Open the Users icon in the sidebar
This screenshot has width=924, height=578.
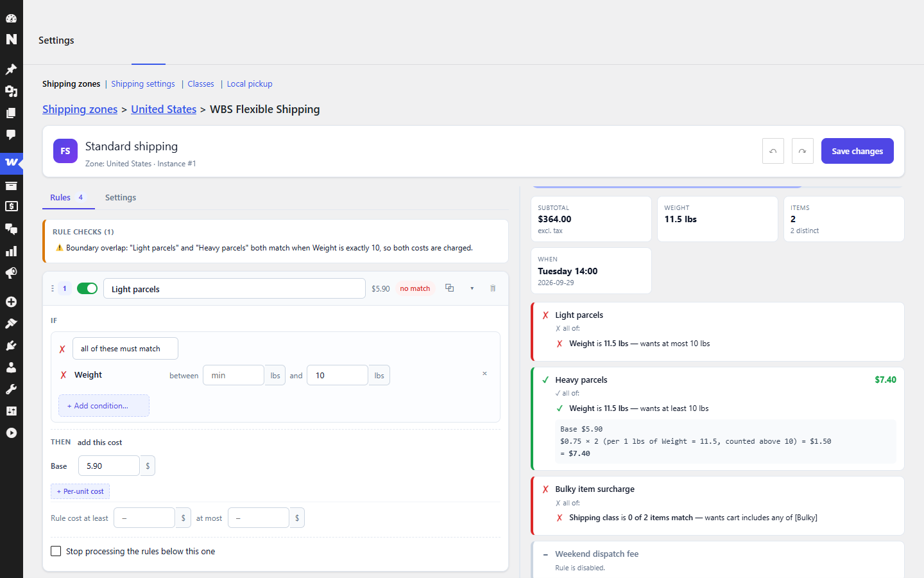pyautogui.click(x=11, y=367)
